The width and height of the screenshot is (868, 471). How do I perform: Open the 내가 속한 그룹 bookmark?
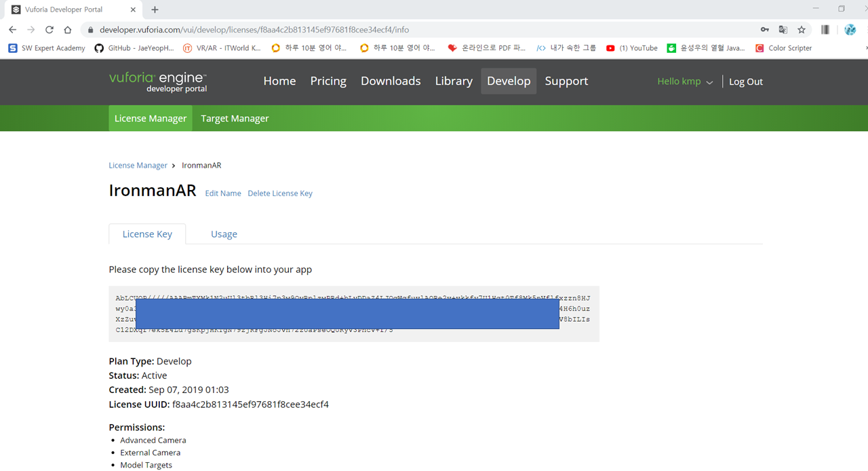(566, 48)
